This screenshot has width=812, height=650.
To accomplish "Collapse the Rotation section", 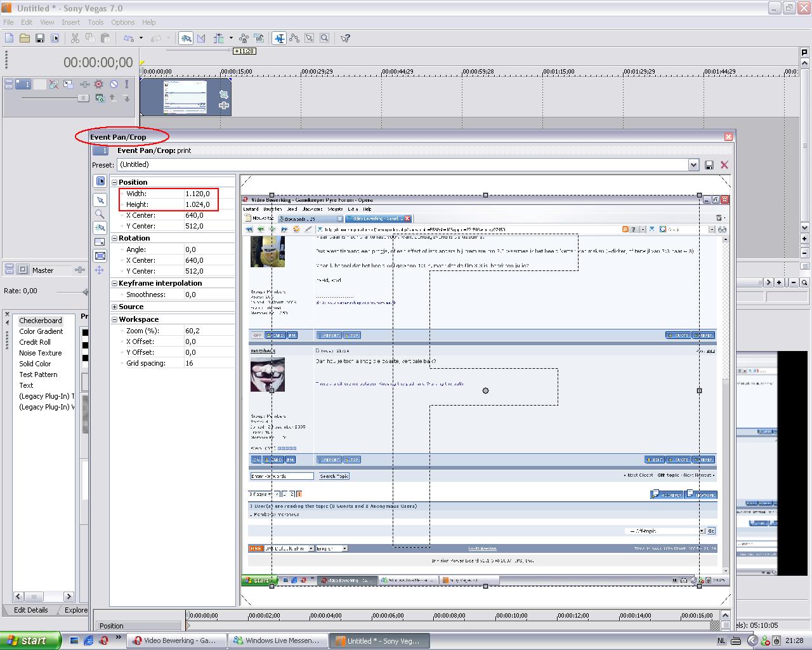I will [x=115, y=238].
